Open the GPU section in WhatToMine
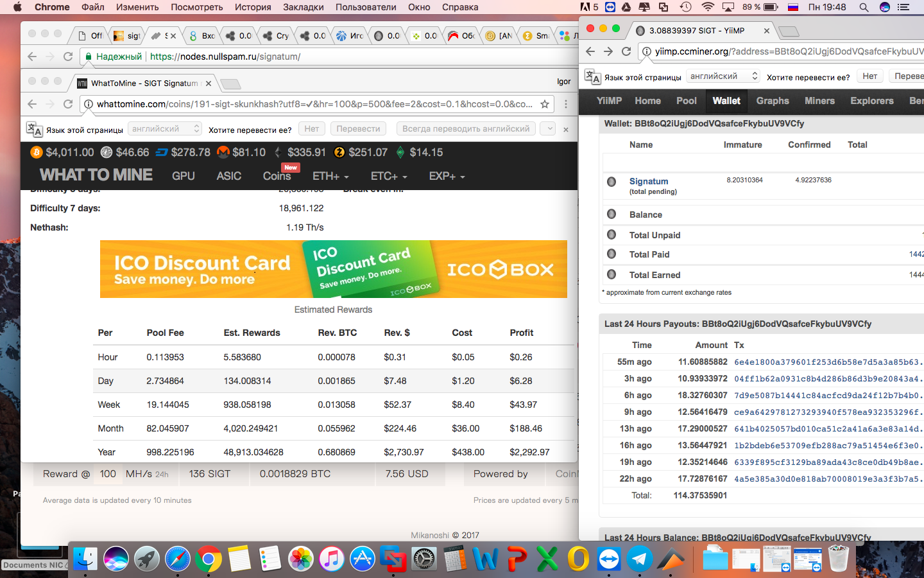This screenshot has height=578, width=924. (184, 176)
